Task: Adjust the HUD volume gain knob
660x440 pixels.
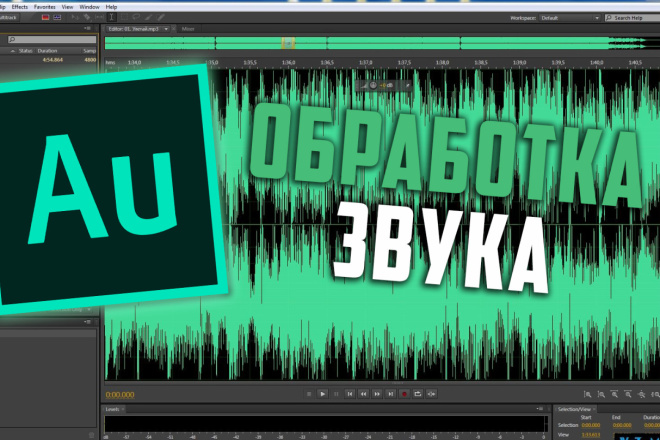Action: (x=372, y=84)
